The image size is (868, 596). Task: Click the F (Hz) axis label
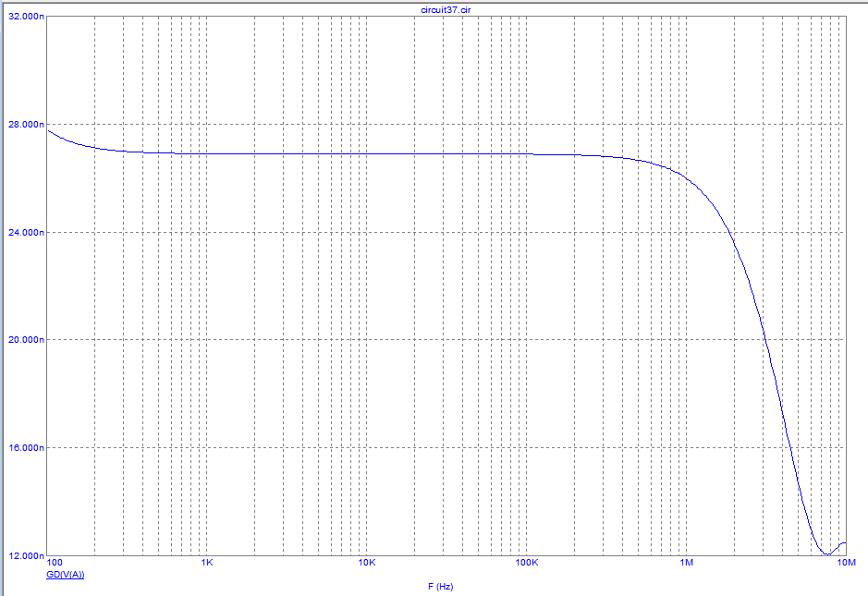(x=441, y=587)
